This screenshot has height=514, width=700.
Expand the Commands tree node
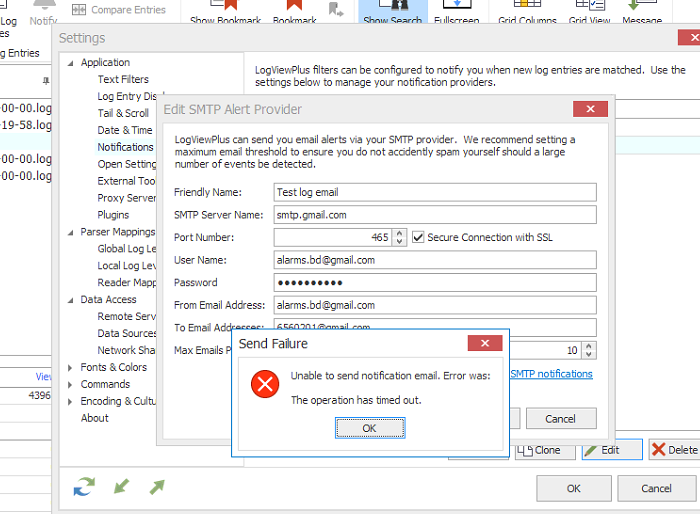pyautogui.click(x=70, y=385)
